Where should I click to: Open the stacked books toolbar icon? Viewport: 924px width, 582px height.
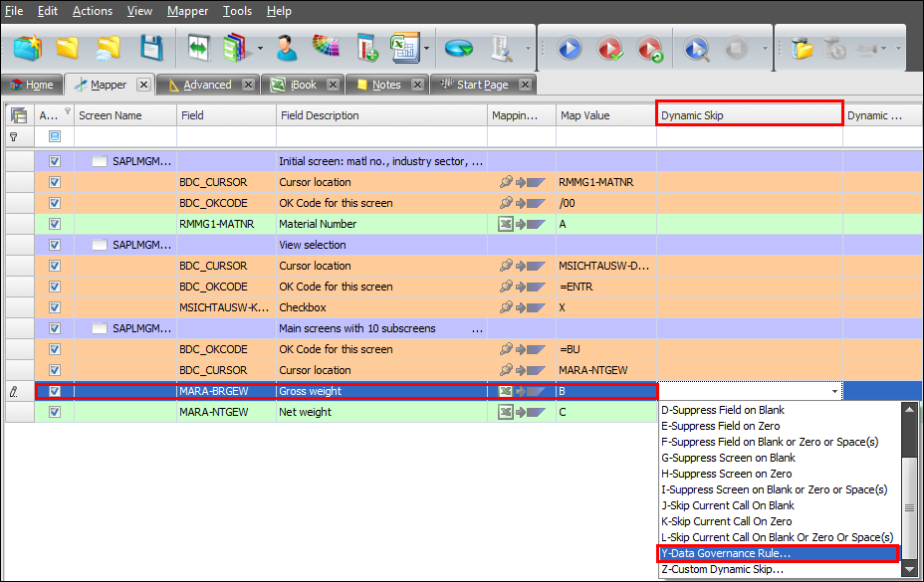[x=233, y=47]
